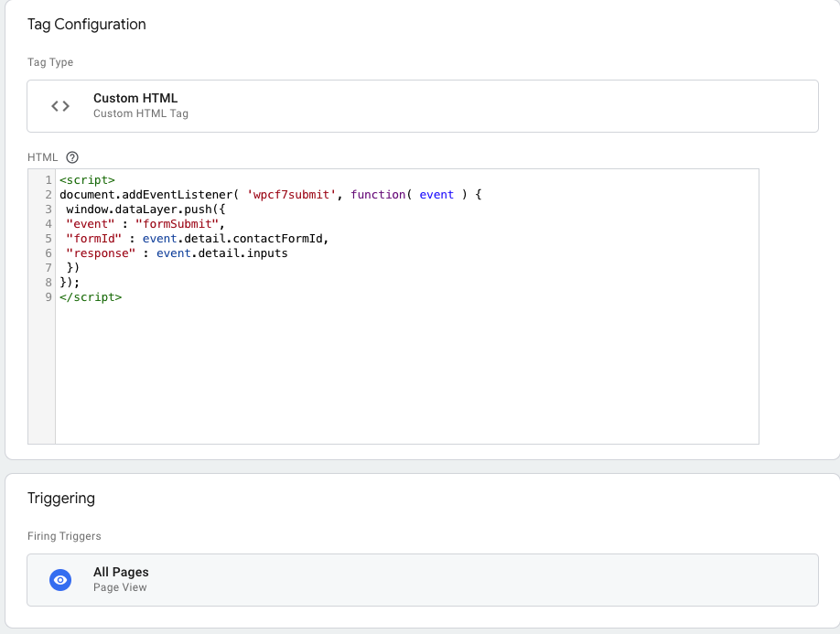Click the 'Firing Triggers' label
Image resolution: width=840 pixels, height=634 pixels.
[x=64, y=536]
